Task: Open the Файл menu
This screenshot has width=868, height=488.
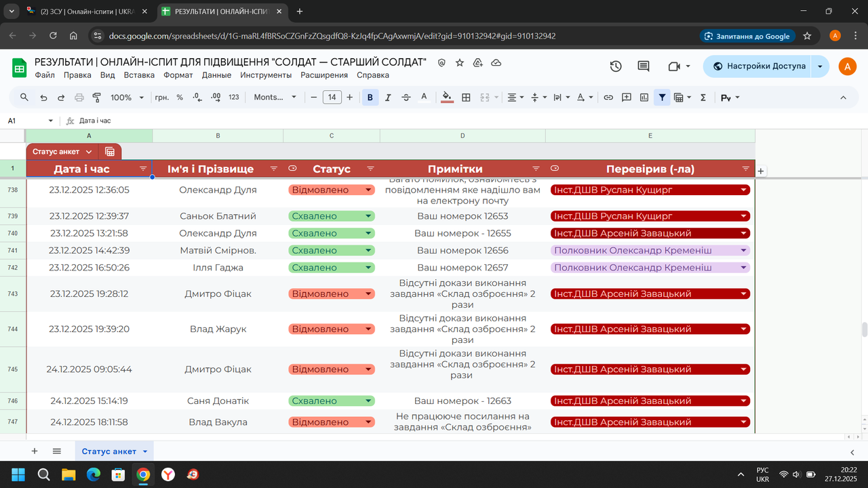Action: pos(45,75)
